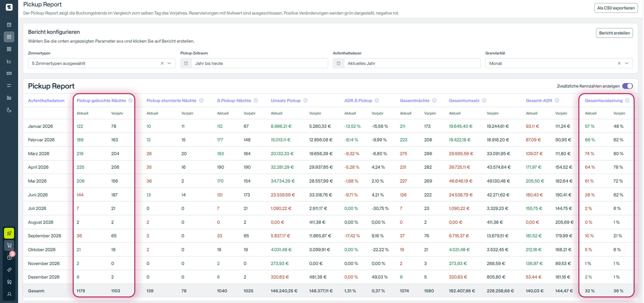
Task: Clear the Zimmertypen selection with the X
Action: 162,63
